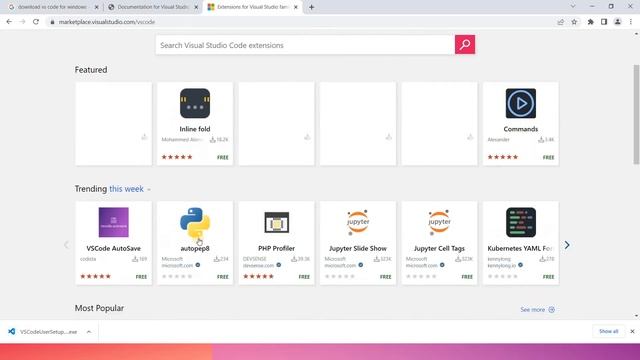The image size is (640, 360).
Task: Select the Kubernetes YAML For... title
Action: click(x=520, y=248)
